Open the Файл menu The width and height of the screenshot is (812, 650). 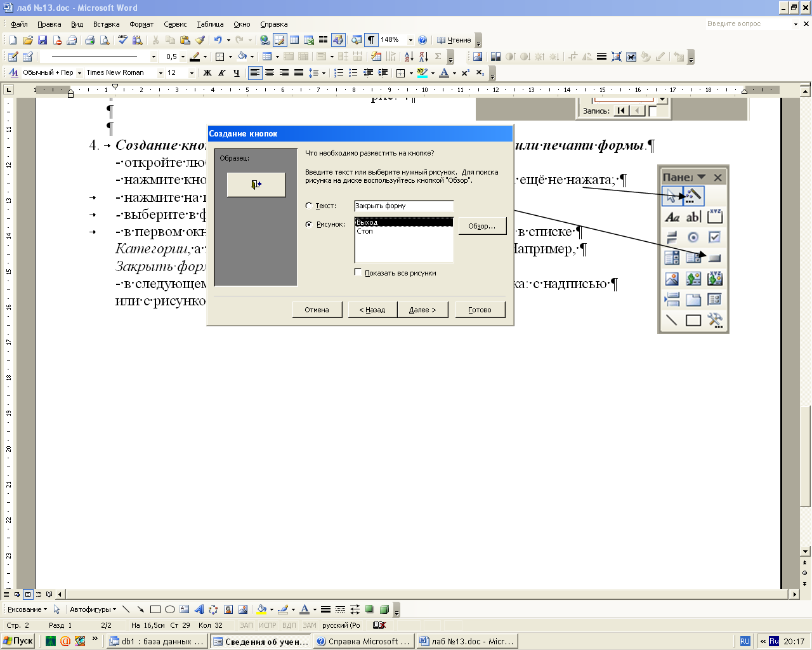point(19,24)
